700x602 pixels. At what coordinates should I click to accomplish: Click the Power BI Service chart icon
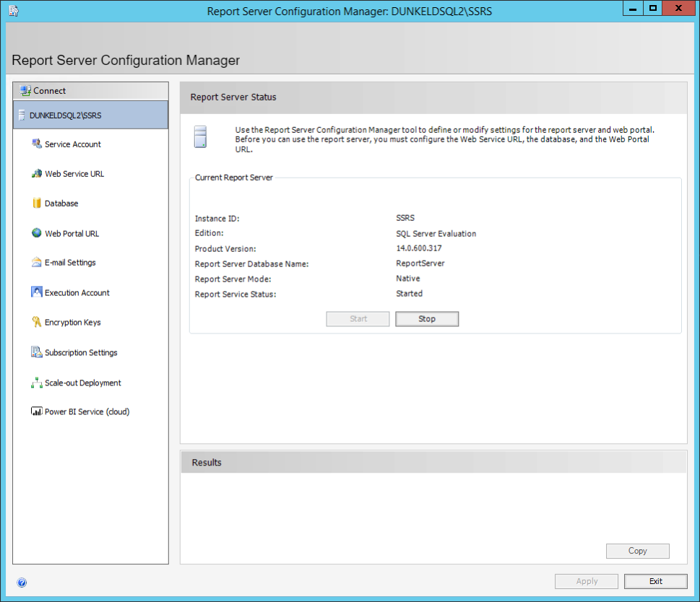coord(37,411)
